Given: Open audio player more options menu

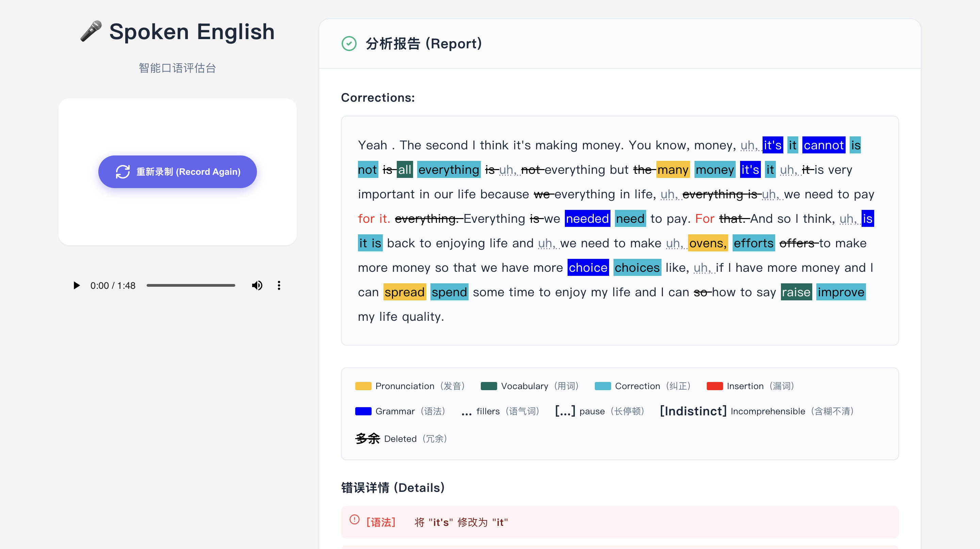Looking at the screenshot, I should click(x=279, y=285).
